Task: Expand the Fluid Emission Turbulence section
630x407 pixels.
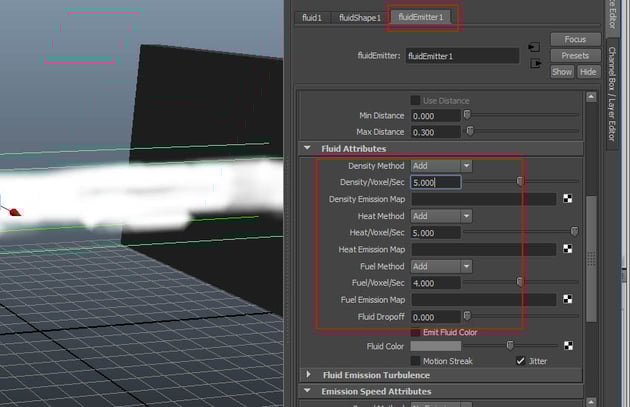Action: tap(308, 374)
